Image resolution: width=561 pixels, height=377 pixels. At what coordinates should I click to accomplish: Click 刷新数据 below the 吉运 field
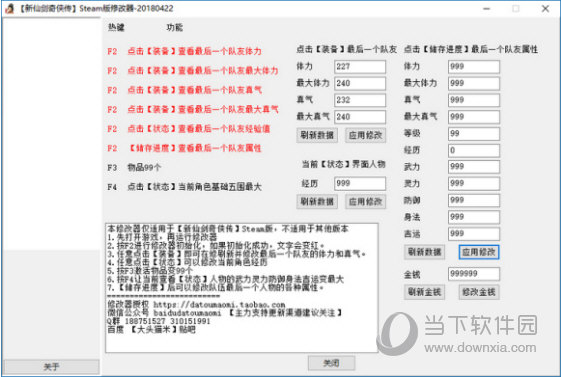click(425, 252)
